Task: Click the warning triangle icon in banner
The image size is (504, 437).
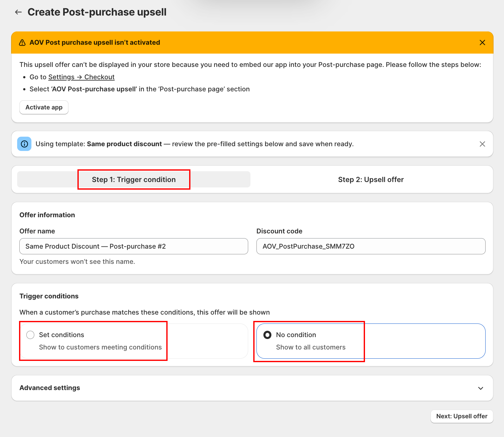Action: pyautogui.click(x=22, y=42)
